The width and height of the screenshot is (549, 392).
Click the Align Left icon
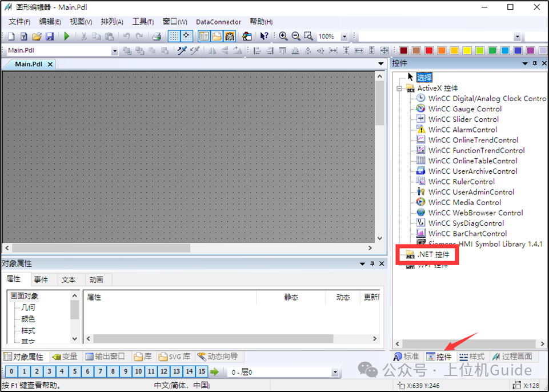point(257,50)
